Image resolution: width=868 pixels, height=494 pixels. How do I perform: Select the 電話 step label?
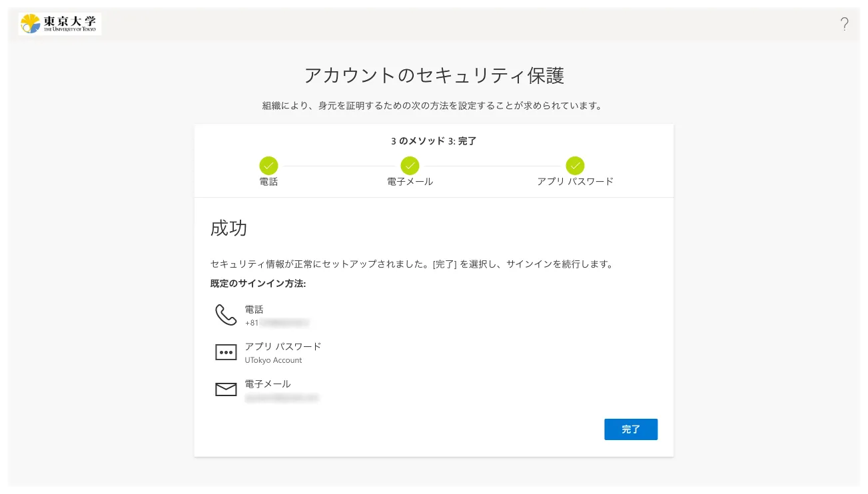[268, 182]
